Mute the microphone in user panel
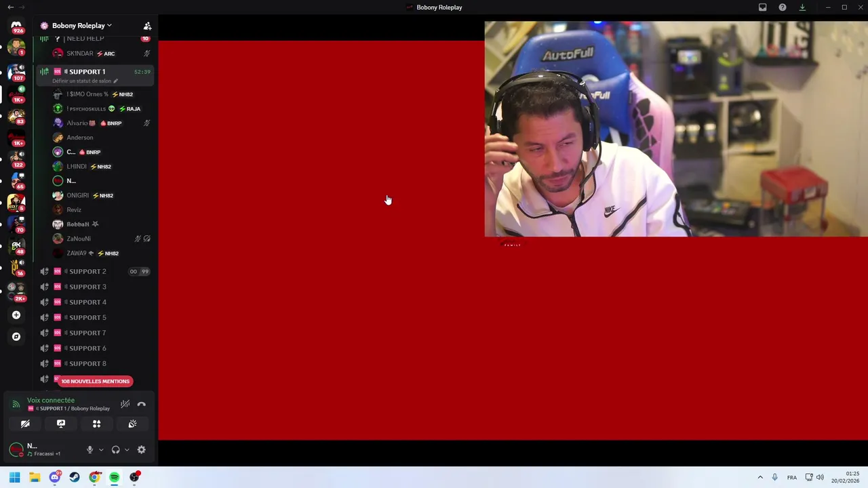The width and height of the screenshot is (868, 488). [90, 449]
